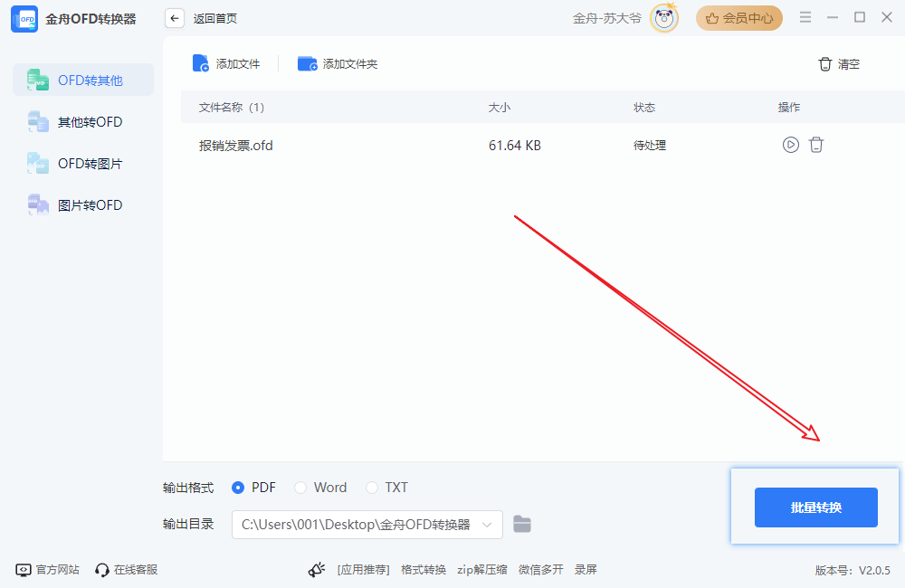Click the 添加文件夹 add folder icon
905x588 pixels.
click(x=307, y=63)
